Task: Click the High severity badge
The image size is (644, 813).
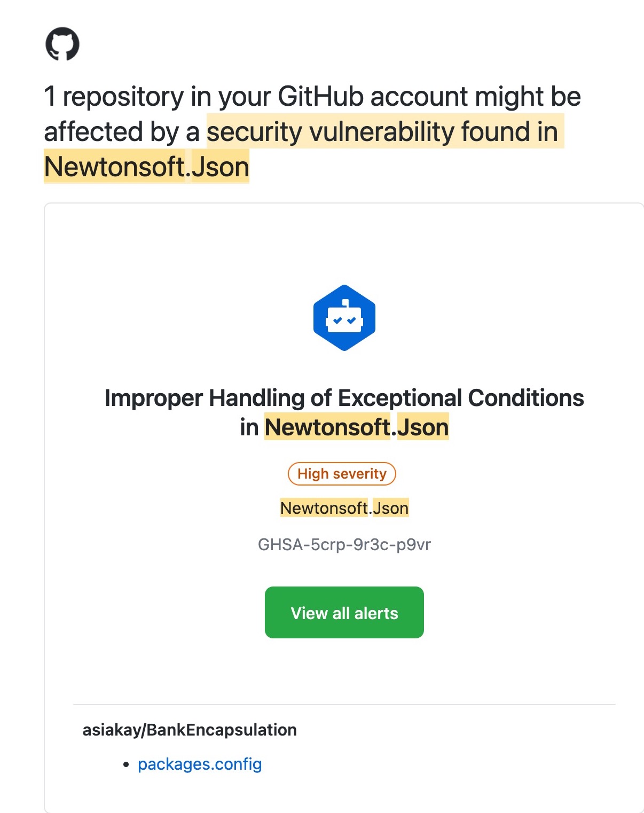Action: pyautogui.click(x=342, y=474)
